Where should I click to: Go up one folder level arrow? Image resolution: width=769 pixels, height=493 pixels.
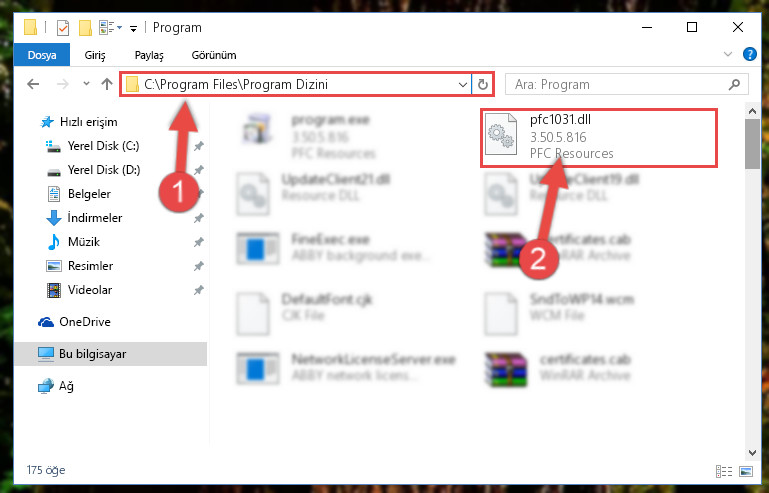[x=107, y=84]
